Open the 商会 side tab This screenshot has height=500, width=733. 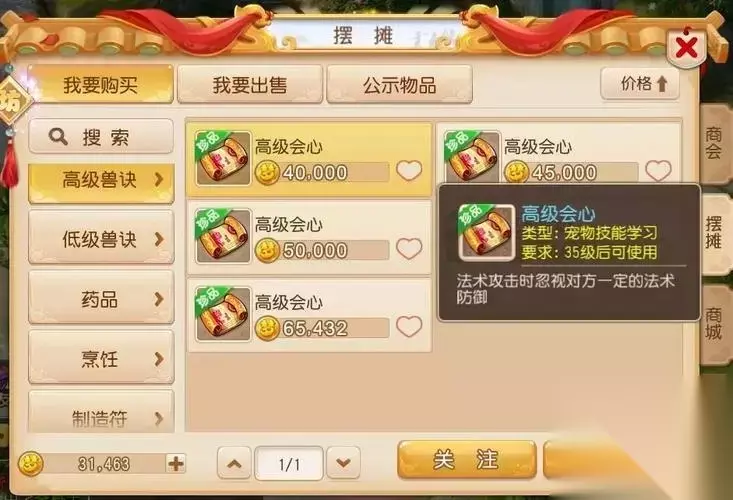714,143
